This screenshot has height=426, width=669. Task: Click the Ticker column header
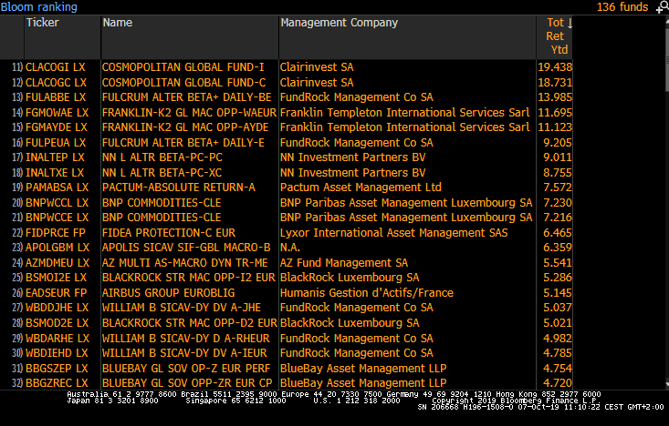pyautogui.click(x=42, y=23)
